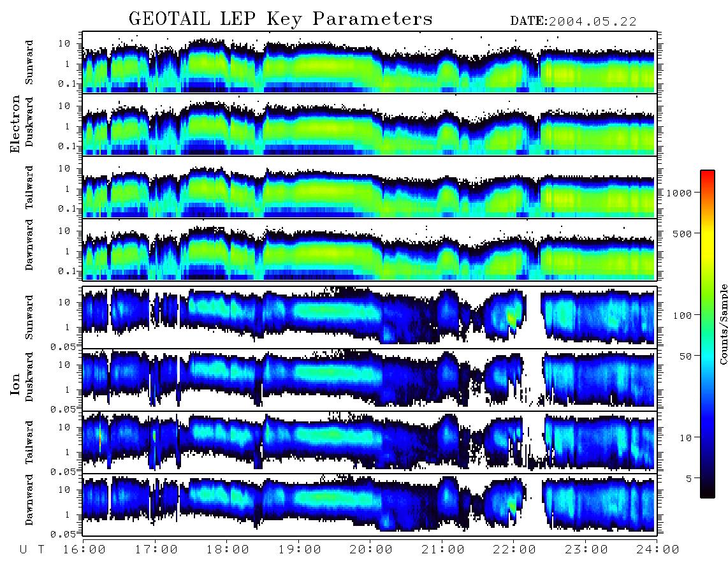
Task: Click the "21:00" time tick label
Action: (443, 550)
